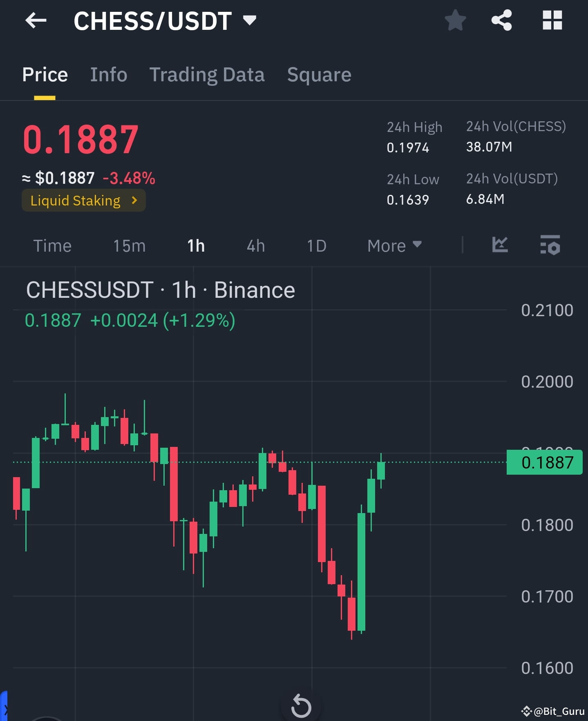Switch to the Trading Data tab
Image resolution: width=588 pixels, height=721 pixels.
(x=207, y=74)
